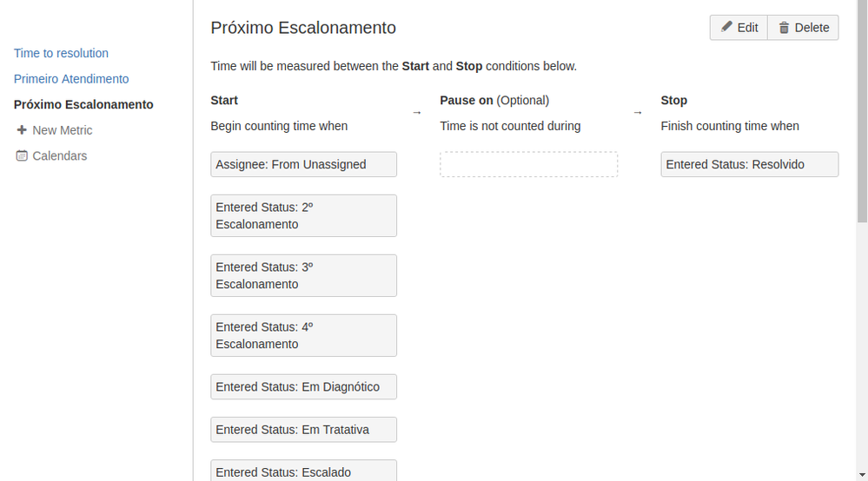Select Entered Status: Em Diagnótico condition

click(303, 386)
